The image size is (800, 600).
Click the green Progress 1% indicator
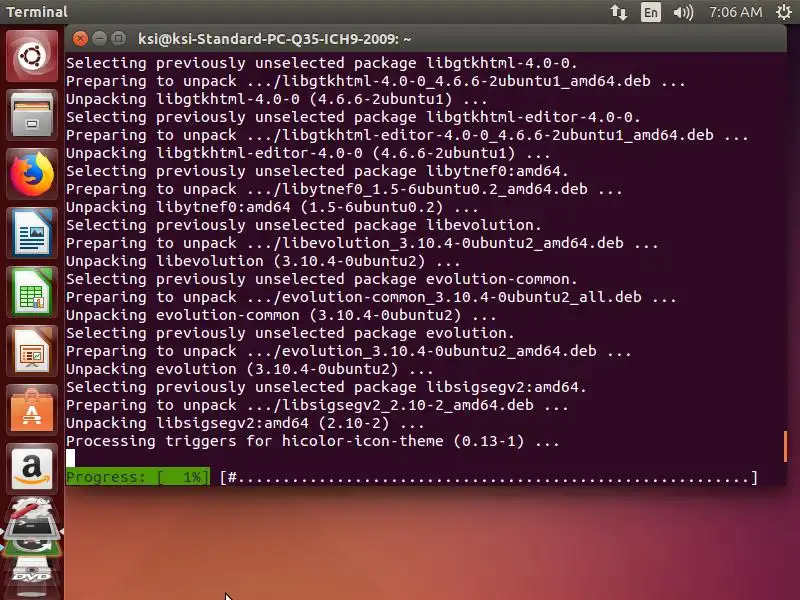click(138, 477)
